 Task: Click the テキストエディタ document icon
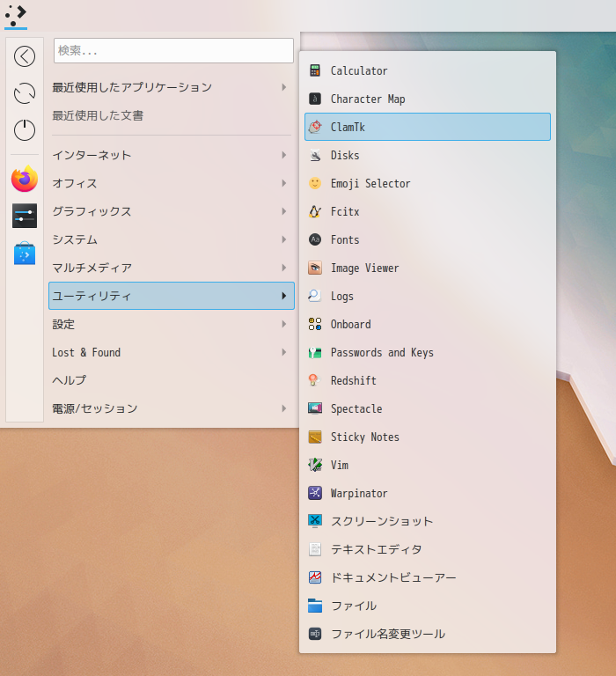point(315,549)
